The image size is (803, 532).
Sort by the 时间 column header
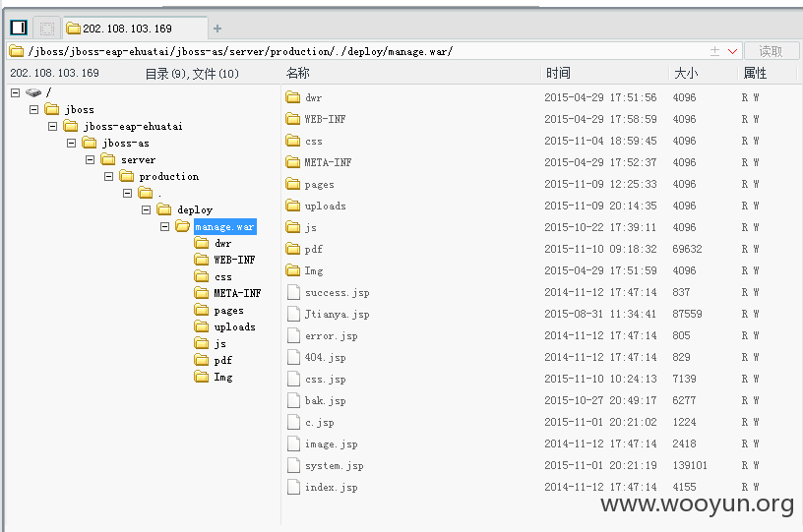(x=558, y=73)
